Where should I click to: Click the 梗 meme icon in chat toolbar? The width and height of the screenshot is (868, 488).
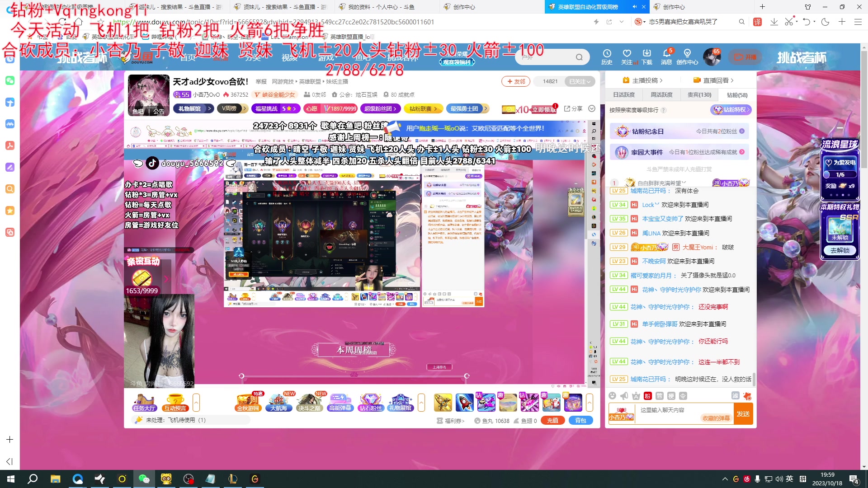tap(671, 396)
